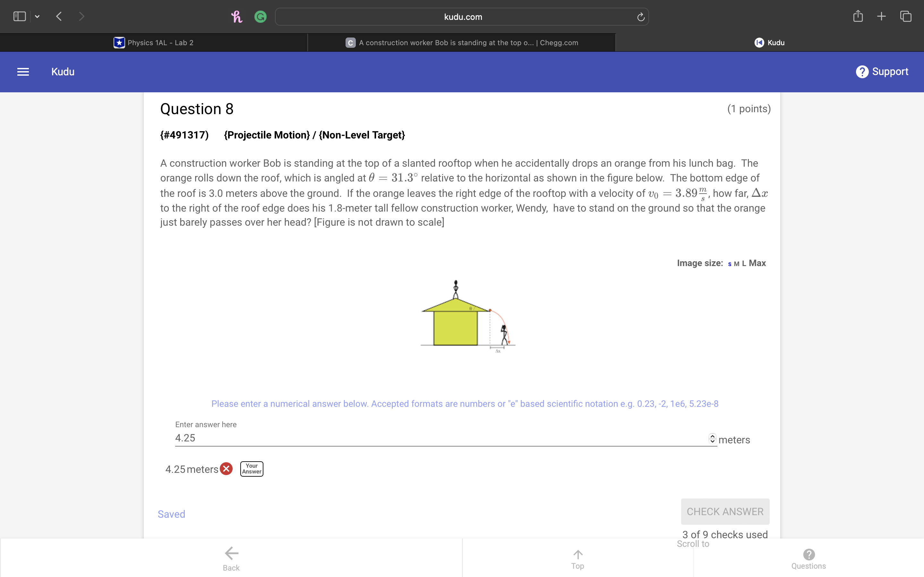This screenshot has width=924, height=577.
Task: Expand the sidebar dropdown chevron
Action: [37, 16]
